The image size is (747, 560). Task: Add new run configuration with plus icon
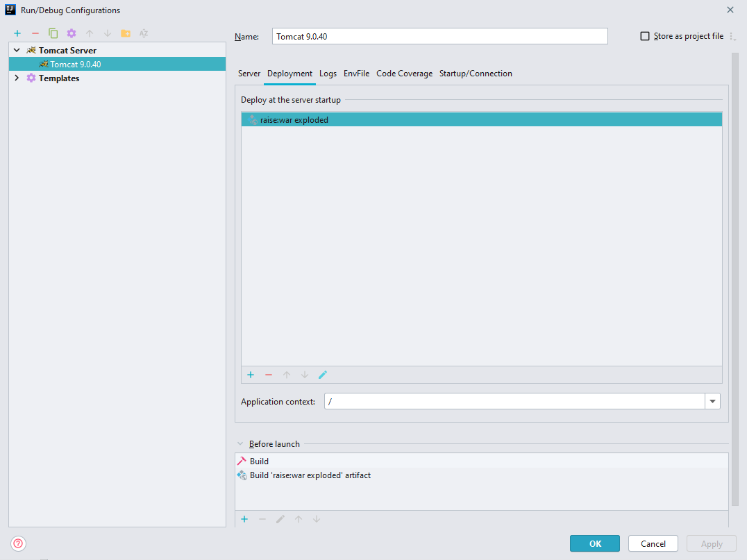17,33
